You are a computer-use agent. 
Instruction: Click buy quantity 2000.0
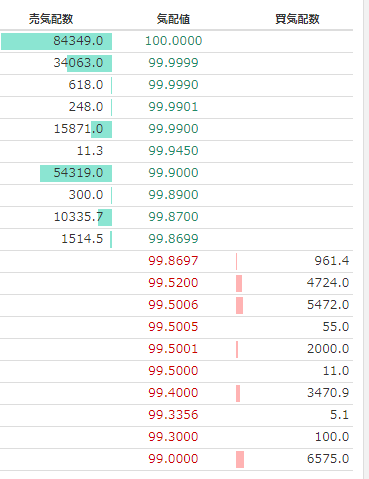pyautogui.click(x=328, y=349)
